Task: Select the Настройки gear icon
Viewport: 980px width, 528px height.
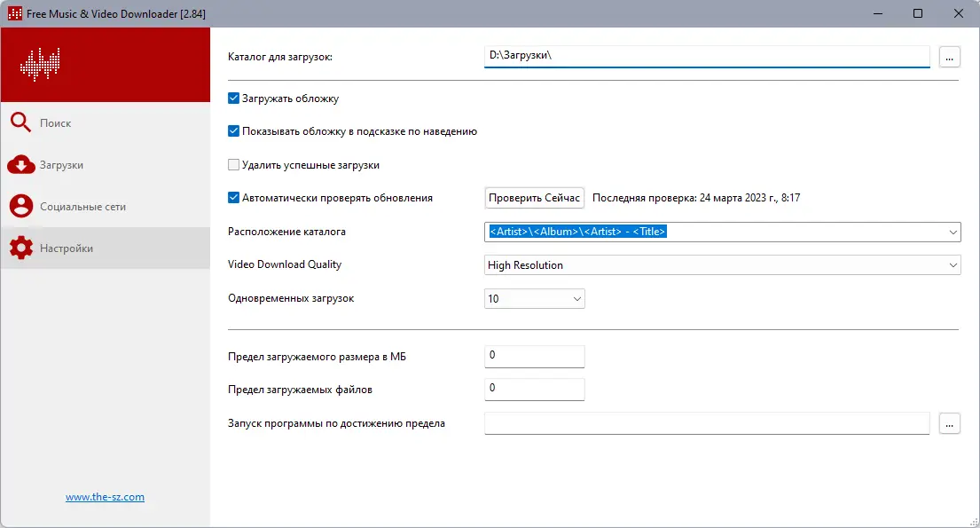Action: coord(22,248)
